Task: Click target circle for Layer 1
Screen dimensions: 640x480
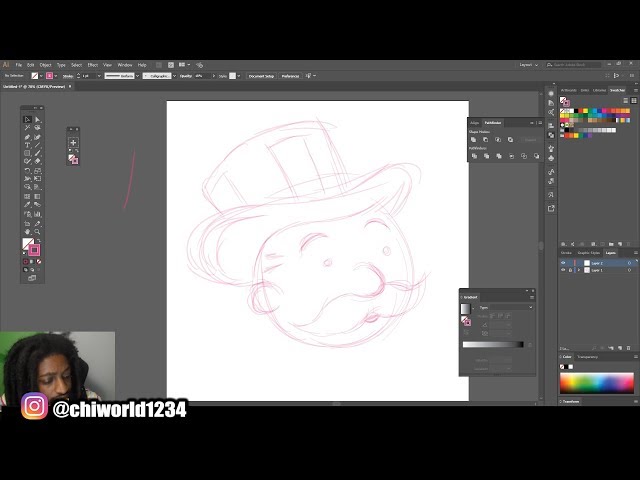Action: (x=629, y=270)
